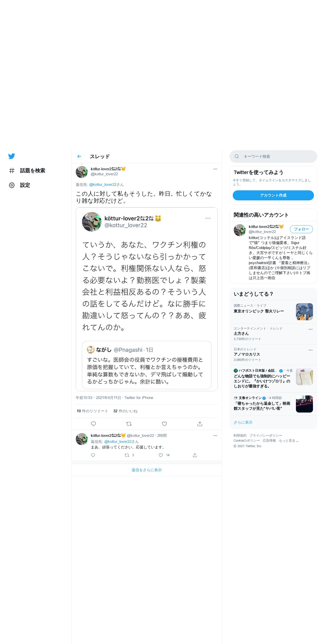Share the main tweet
Viewport: 322px width, 644px height.
point(200,424)
